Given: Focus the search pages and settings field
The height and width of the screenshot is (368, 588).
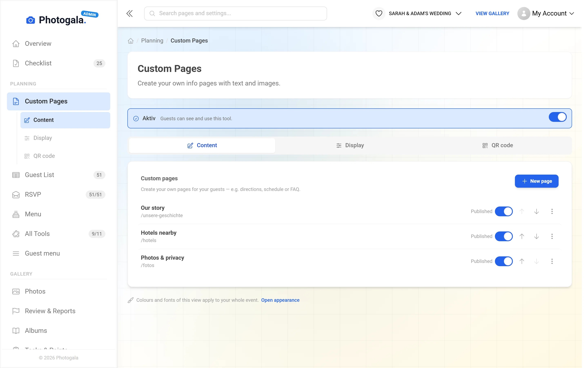Looking at the screenshot, I should pos(235,13).
